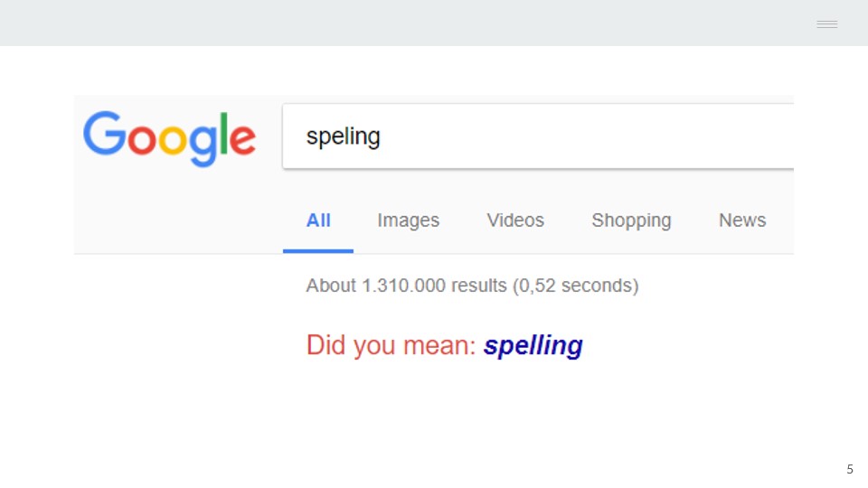Screen dimensions: 868x488
Task: Click the yellow o in the Google logo
Action: click(x=172, y=139)
